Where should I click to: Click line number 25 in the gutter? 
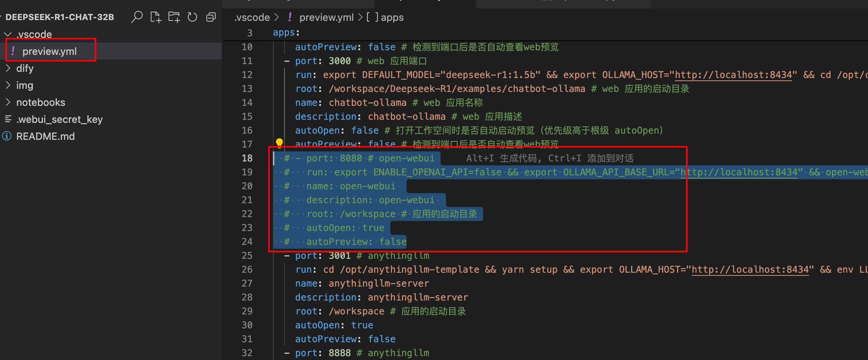(x=247, y=256)
